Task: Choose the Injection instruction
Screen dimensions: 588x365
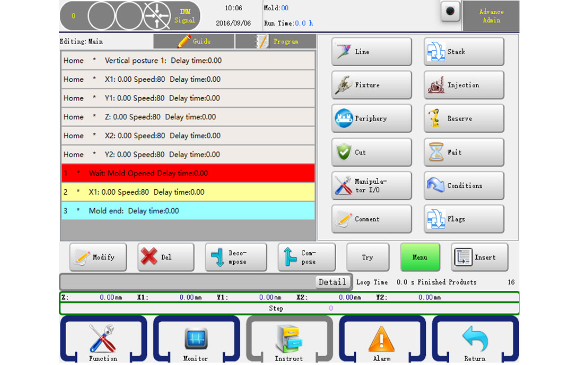Action: point(464,85)
